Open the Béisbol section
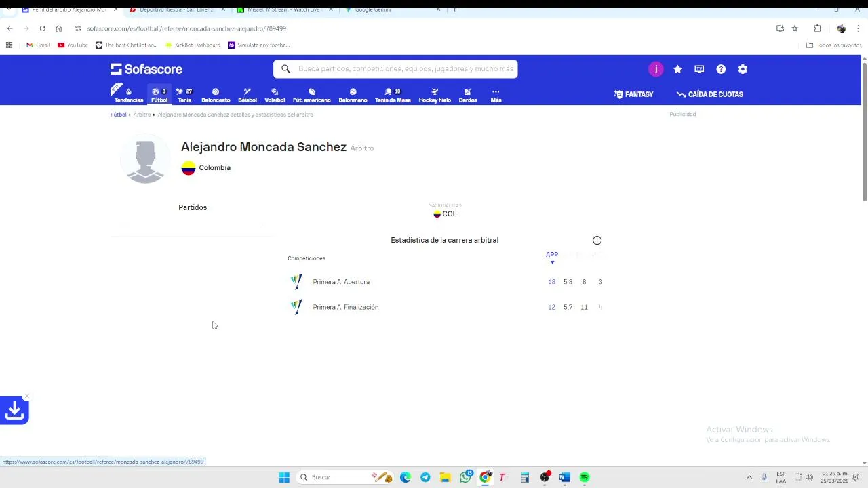Viewport: 868px width, 488px height. click(x=248, y=95)
